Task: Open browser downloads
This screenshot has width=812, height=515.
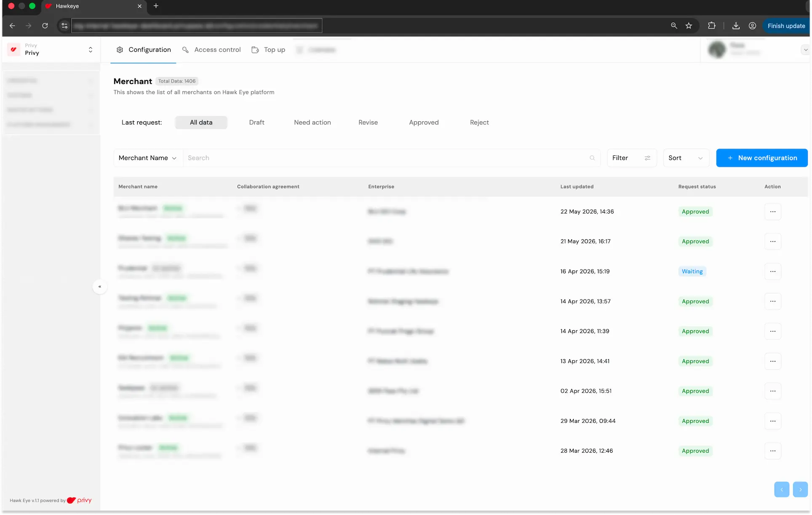Action: (736, 26)
